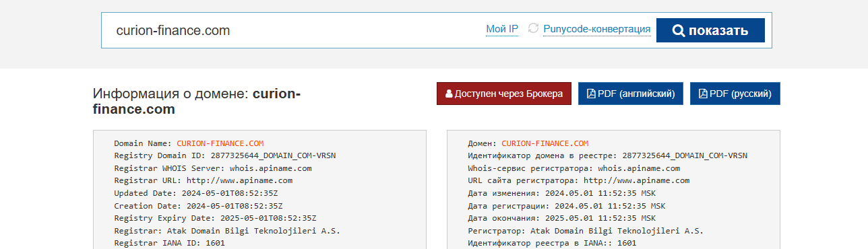
Task: Click the показать search button
Action: [x=710, y=30]
